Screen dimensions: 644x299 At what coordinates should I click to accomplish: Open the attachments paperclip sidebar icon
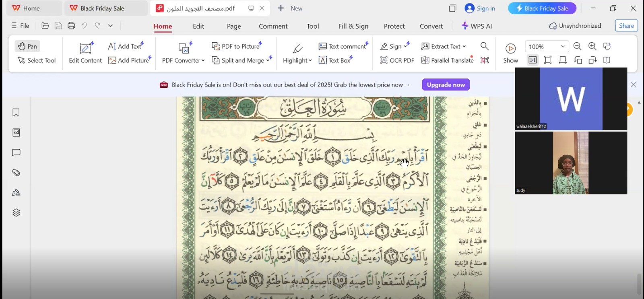(16, 173)
